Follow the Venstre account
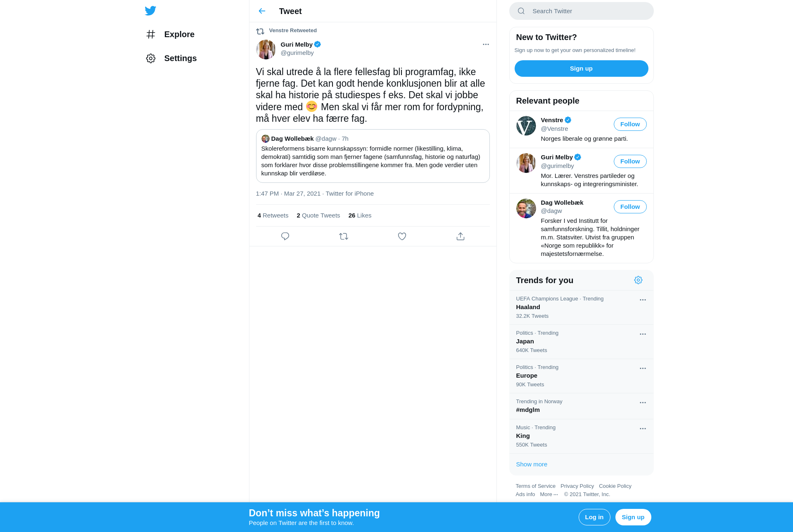 coord(630,124)
